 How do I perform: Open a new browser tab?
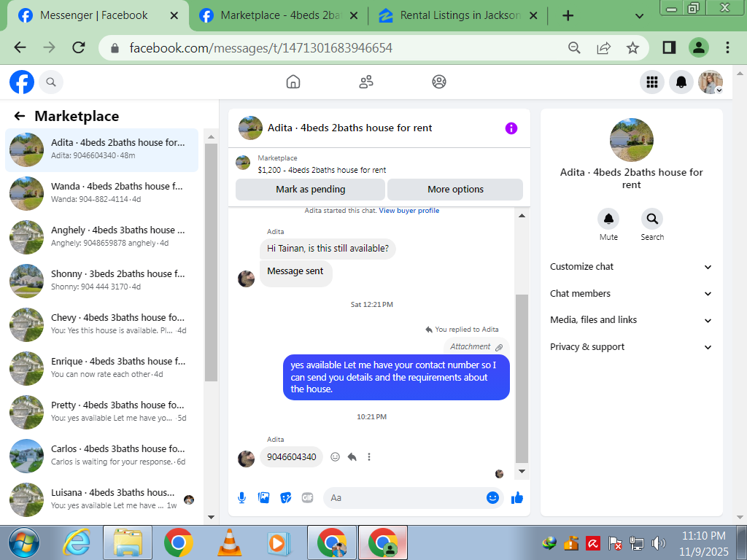coord(568,16)
